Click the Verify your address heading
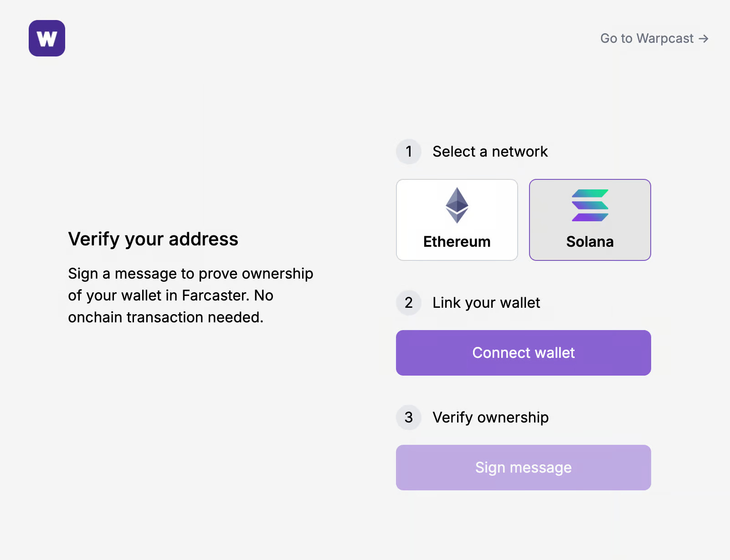This screenshot has height=560, width=730. pos(153,239)
